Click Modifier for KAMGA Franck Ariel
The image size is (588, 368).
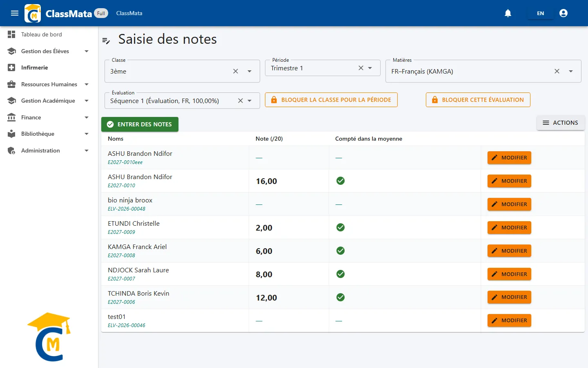(509, 251)
